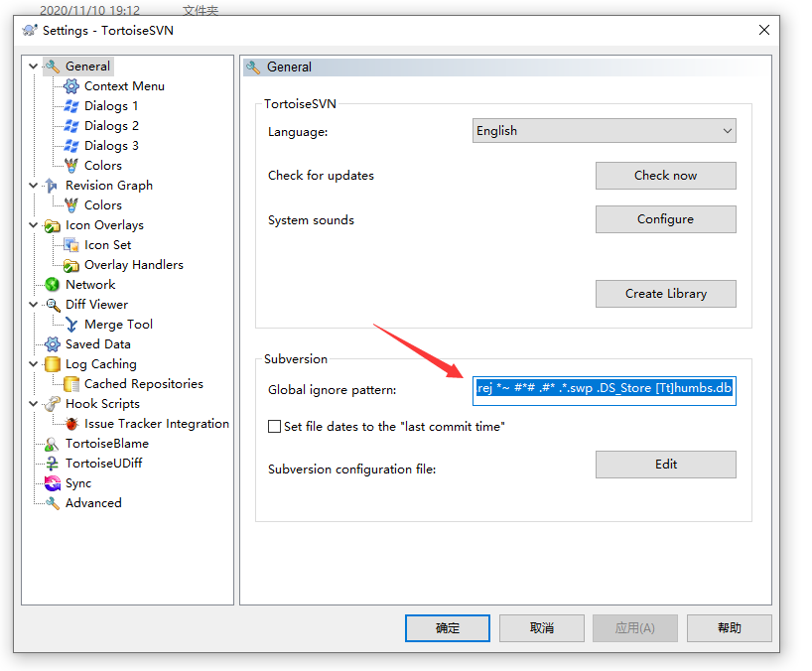Click Colors icon under Revision Graph
The width and height of the screenshot is (812, 671).
pyautogui.click(x=71, y=205)
